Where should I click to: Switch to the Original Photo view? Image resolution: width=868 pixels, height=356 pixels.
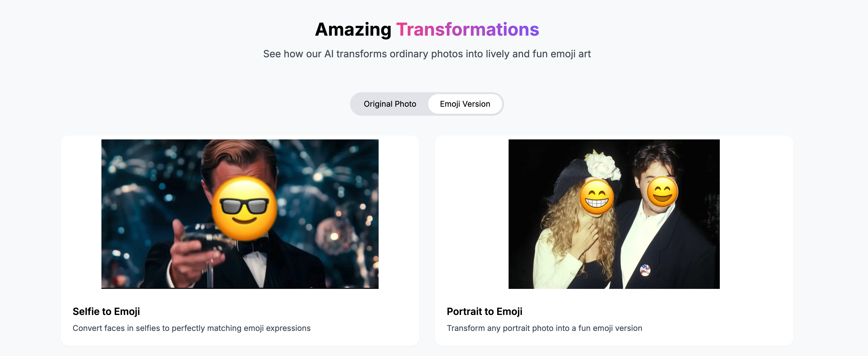389,104
